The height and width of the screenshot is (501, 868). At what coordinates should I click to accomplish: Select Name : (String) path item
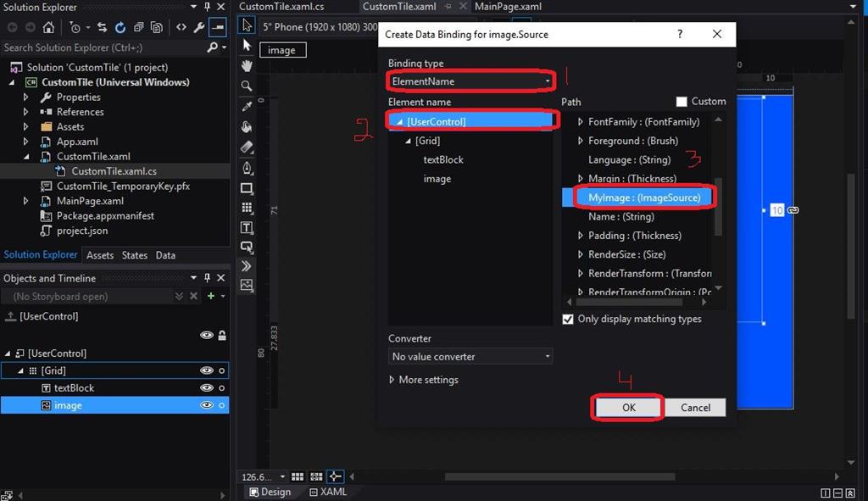(x=621, y=216)
